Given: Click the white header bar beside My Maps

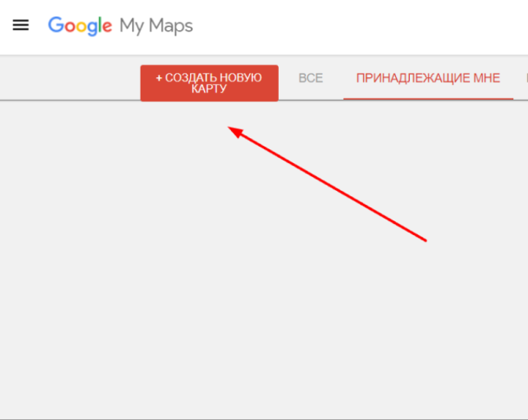Looking at the screenshot, I should [x=360, y=27].
